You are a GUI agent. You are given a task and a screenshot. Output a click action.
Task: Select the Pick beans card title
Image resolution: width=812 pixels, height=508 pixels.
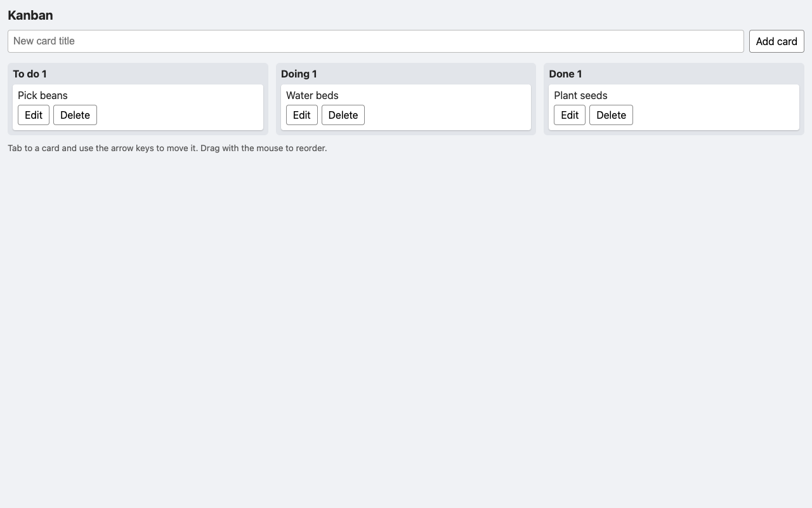pyautogui.click(x=43, y=95)
